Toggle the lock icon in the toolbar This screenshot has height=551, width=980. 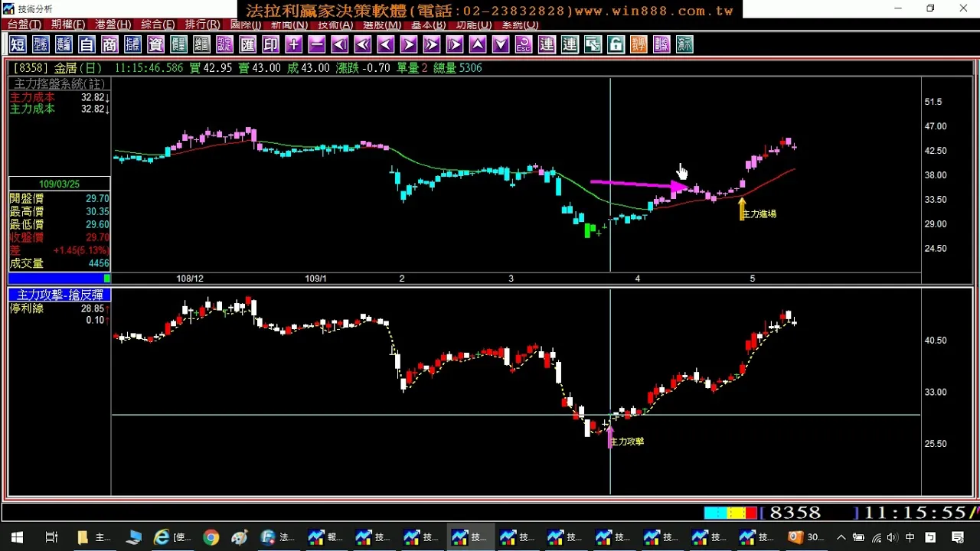[x=616, y=44]
